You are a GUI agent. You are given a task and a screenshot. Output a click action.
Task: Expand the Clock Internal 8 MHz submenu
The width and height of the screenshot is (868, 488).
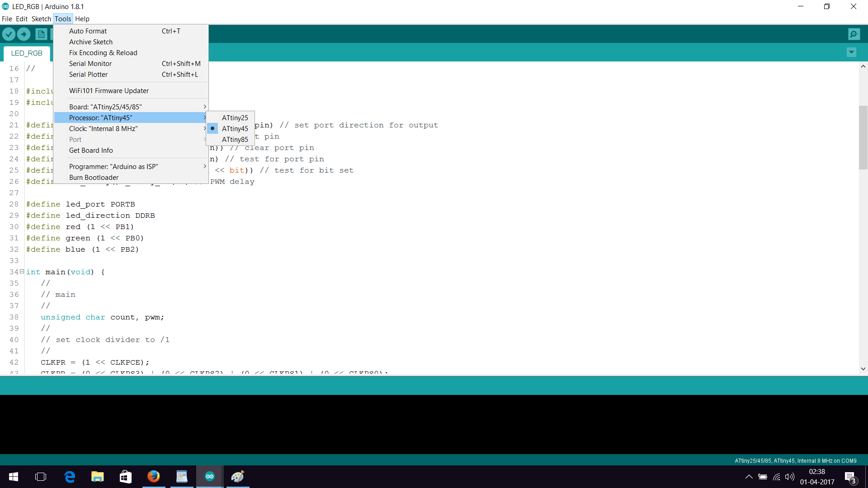coord(131,128)
